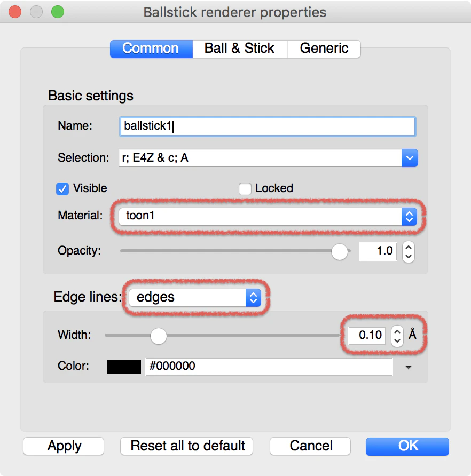This screenshot has height=476, width=471.
Task: Open the Edge lines dropdown
Action: point(195,298)
